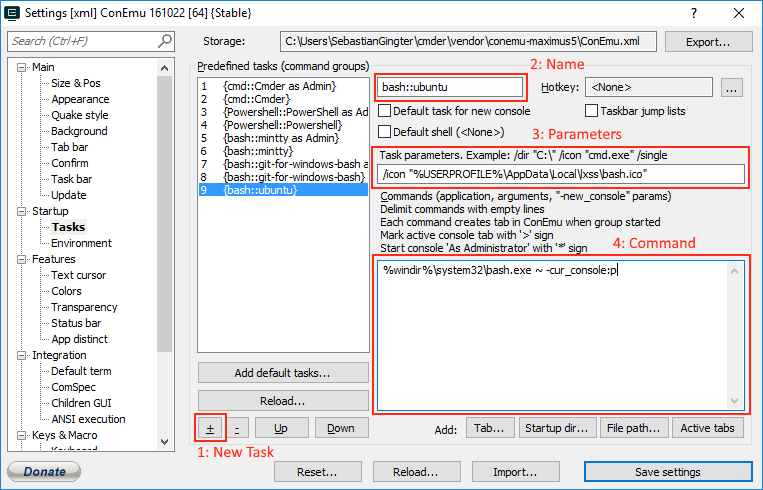
Task: Select the Environment settings page
Action: coord(81,243)
